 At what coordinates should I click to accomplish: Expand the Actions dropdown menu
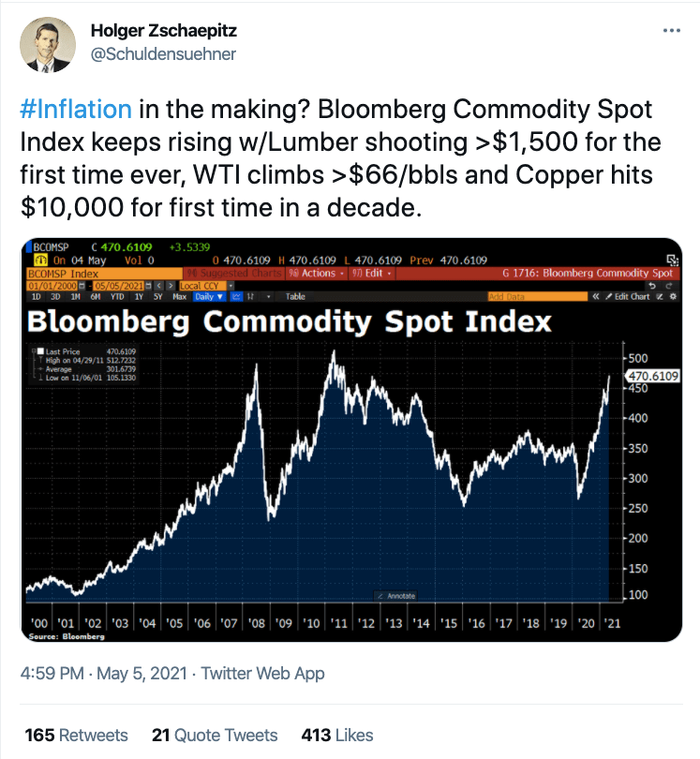[x=316, y=273]
